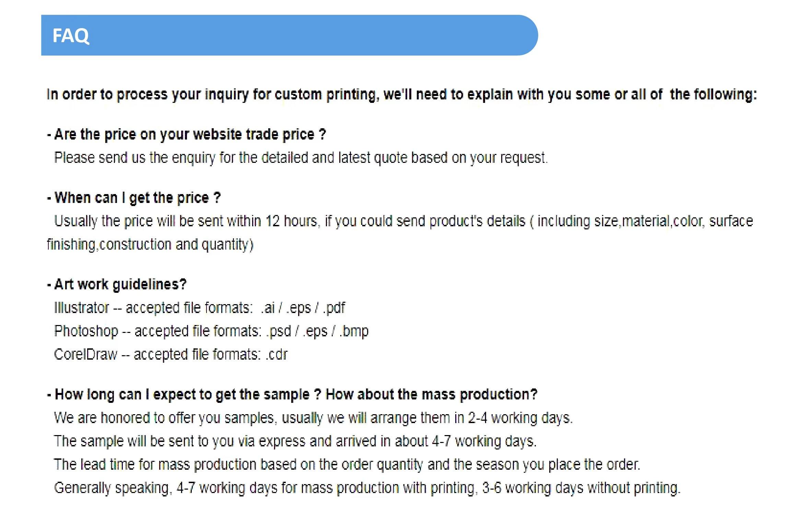The width and height of the screenshot is (812, 516).
Task: Select the custom printing inquiry intro line
Action: coord(401,95)
